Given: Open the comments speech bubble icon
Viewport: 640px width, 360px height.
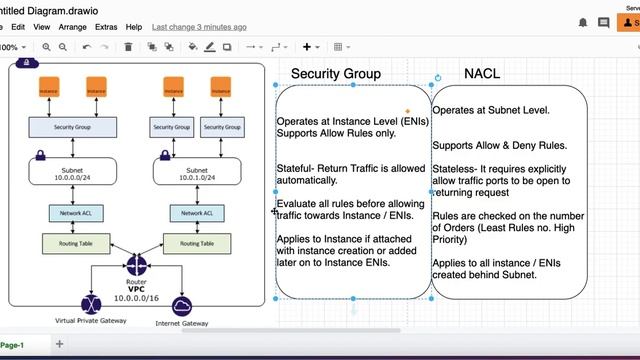Looking at the screenshot, I should coord(604,22).
